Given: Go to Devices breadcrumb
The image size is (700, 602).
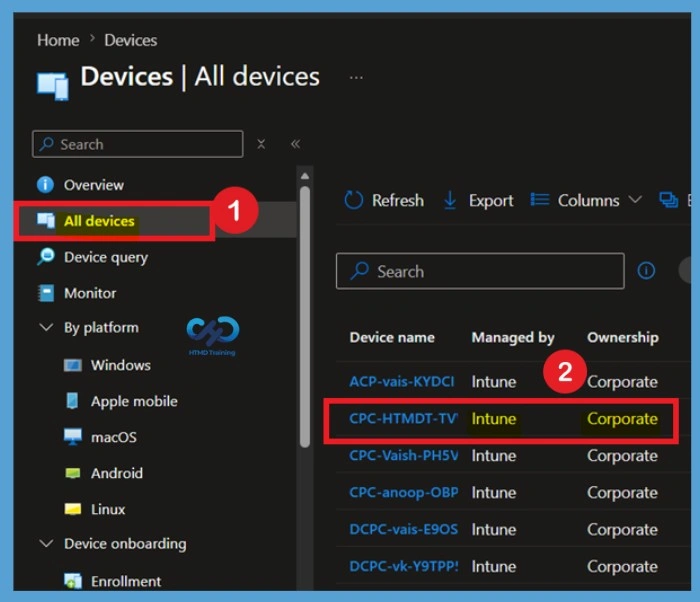Looking at the screenshot, I should pos(130,41).
